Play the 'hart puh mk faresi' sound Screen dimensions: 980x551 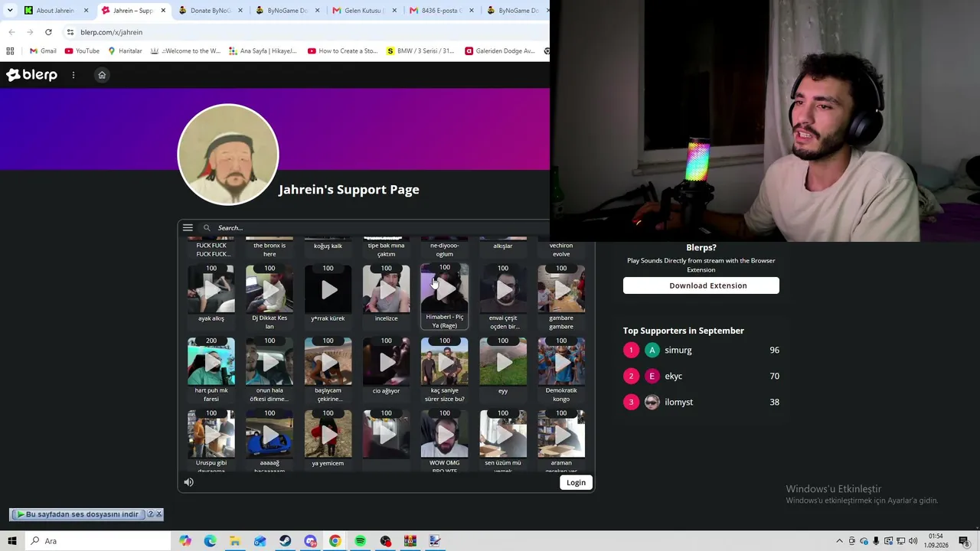[211, 362]
